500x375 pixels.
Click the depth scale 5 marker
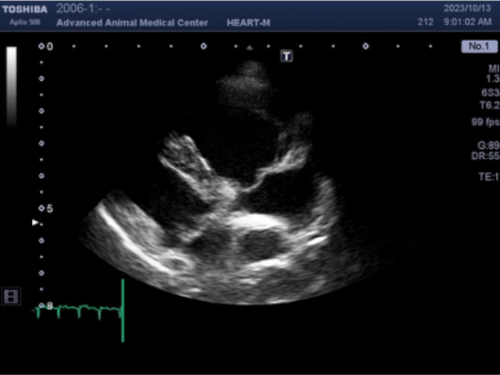(50, 209)
